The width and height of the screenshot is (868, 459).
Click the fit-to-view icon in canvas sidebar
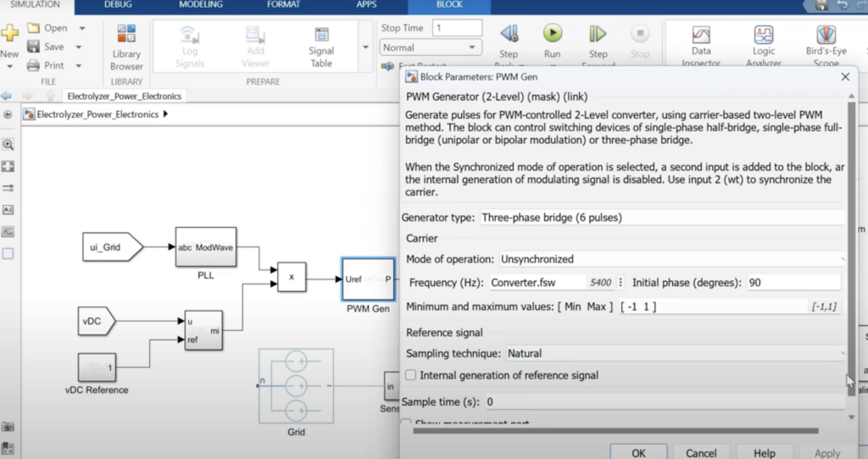pyautogui.click(x=8, y=167)
